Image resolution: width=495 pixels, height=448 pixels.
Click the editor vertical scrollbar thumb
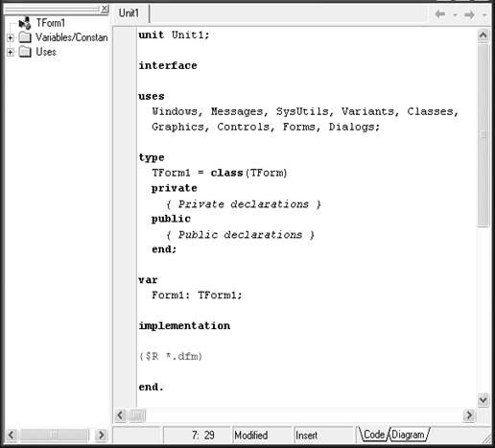coord(483,135)
